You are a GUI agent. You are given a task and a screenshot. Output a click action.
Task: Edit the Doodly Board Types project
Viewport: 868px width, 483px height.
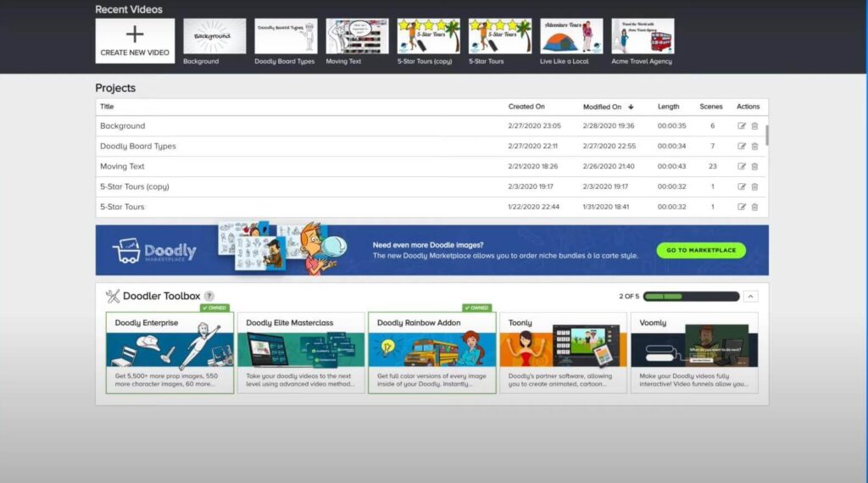click(741, 146)
